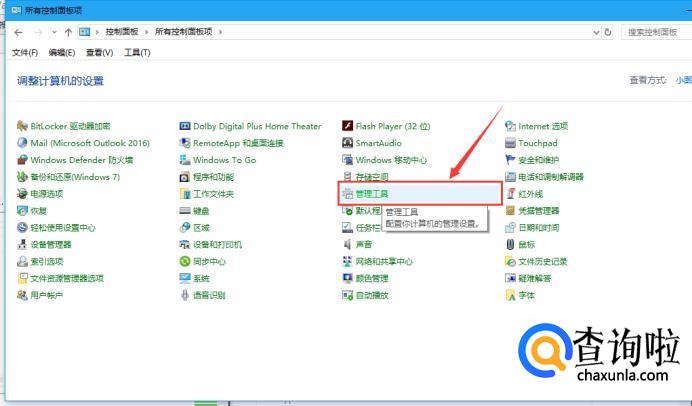This screenshot has height=406, width=692.
Task: Open the 网络和共享中心 icon
Action: [x=348, y=261]
